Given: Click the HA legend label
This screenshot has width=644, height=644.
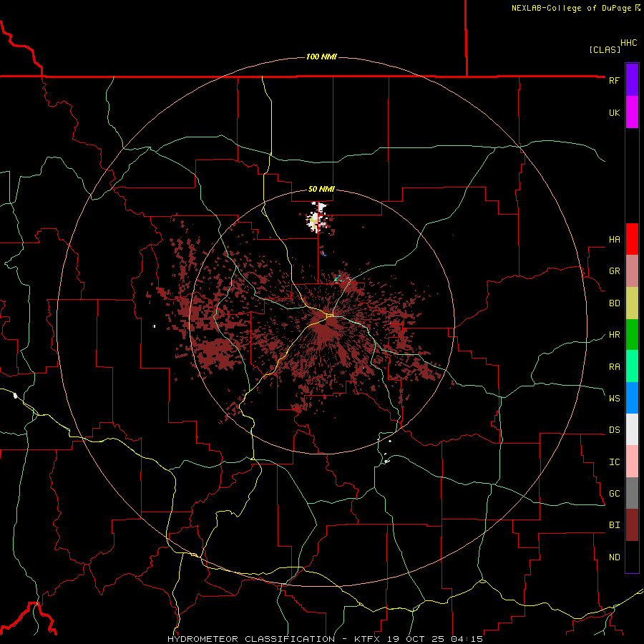Looking at the screenshot, I should (614, 240).
